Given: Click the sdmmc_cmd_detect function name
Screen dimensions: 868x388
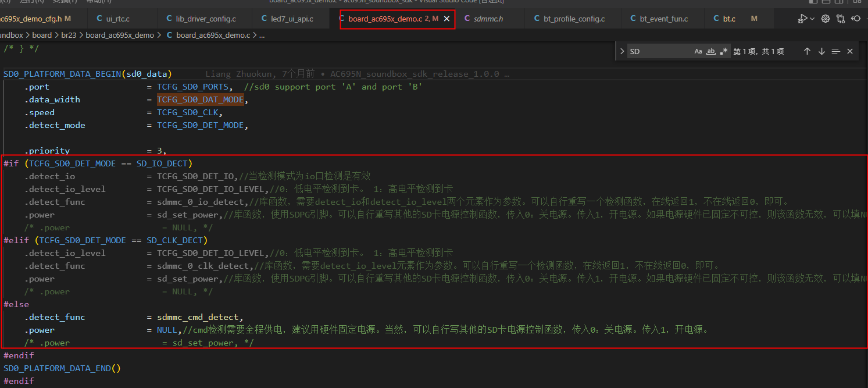Looking at the screenshot, I should coord(198,317).
